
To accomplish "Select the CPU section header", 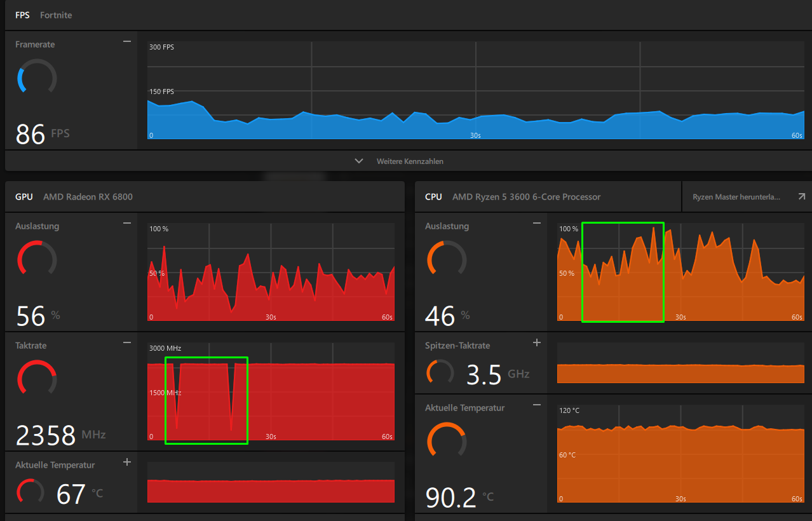I will coord(433,196).
